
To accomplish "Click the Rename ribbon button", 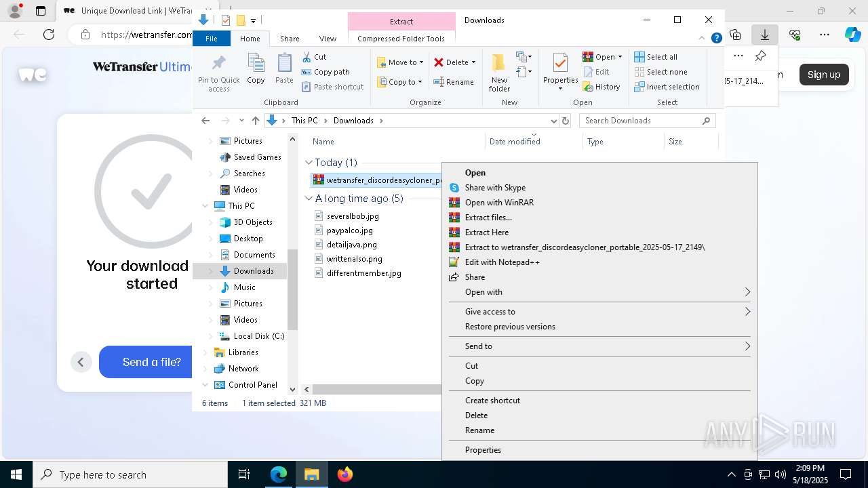I will [454, 82].
